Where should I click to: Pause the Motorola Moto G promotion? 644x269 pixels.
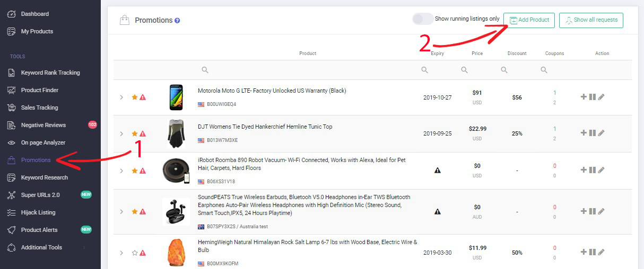point(592,97)
